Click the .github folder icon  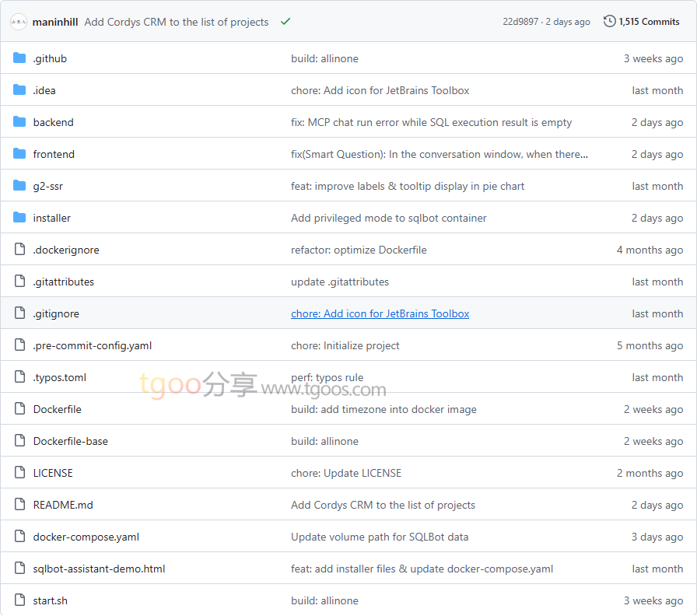tap(19, 58)
